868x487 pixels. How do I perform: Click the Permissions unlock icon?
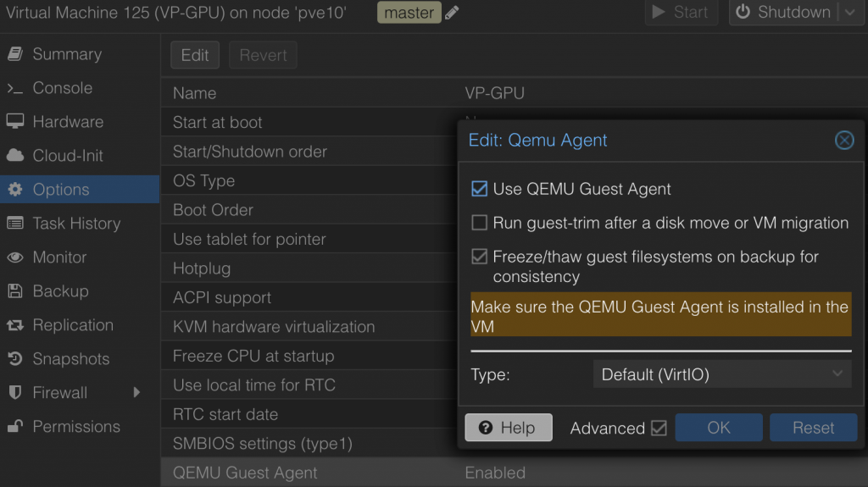[x=15, y=426]
